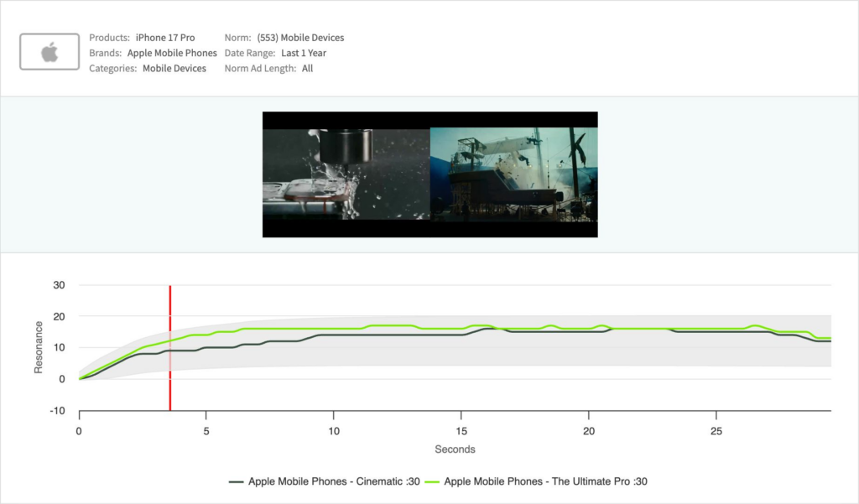Click the green legend line swatch

point(431,481)
